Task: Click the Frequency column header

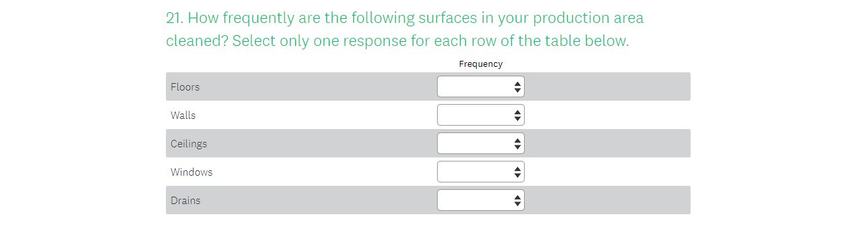Action: [480, 64]
